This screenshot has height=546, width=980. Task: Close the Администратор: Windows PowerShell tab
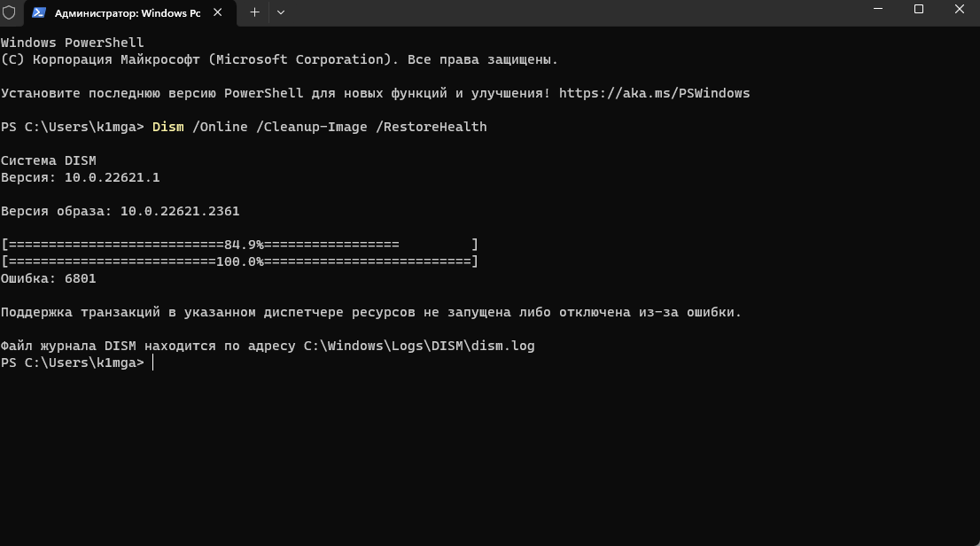tap(217, 12)
